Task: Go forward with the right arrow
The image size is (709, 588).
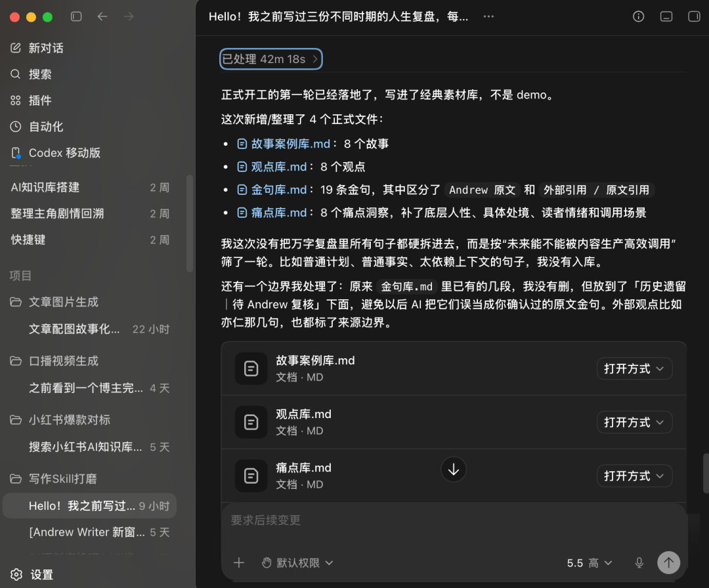Action: [x=129, y=16]
